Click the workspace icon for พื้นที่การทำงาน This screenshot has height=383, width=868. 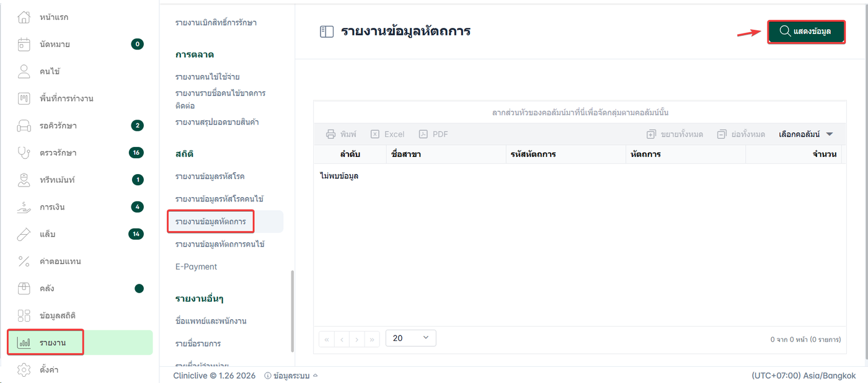[x=24, y=99]
